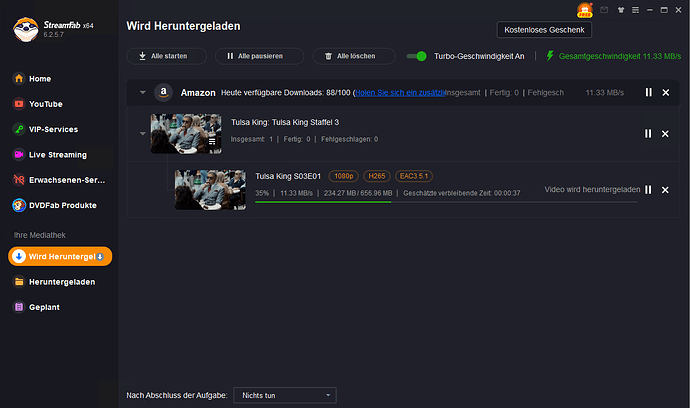The width and height of the screenshot is (690, 408).
Task: Go to the YouTube sidebar section
Action: coord(46,103)
